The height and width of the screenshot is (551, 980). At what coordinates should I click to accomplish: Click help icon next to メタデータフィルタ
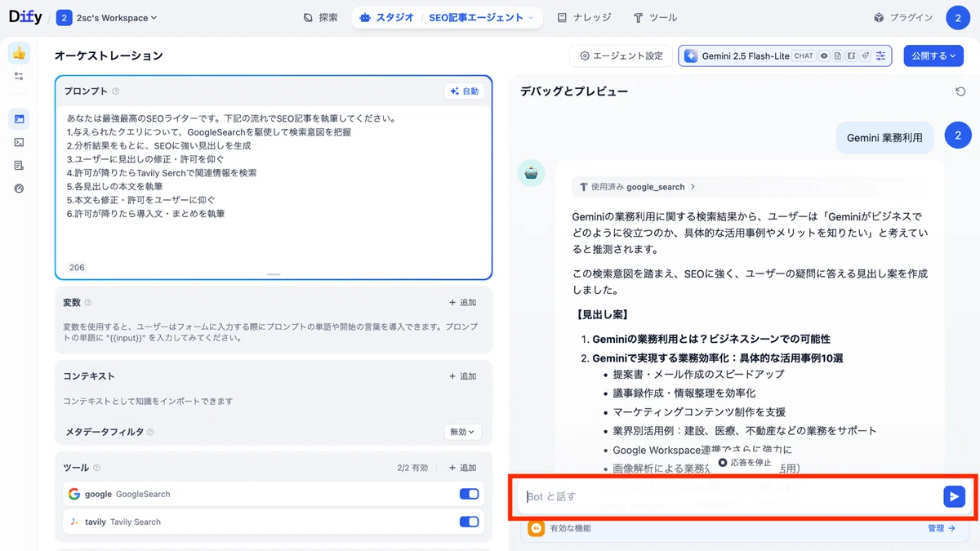pyautogui.click(x=150, y=432)
